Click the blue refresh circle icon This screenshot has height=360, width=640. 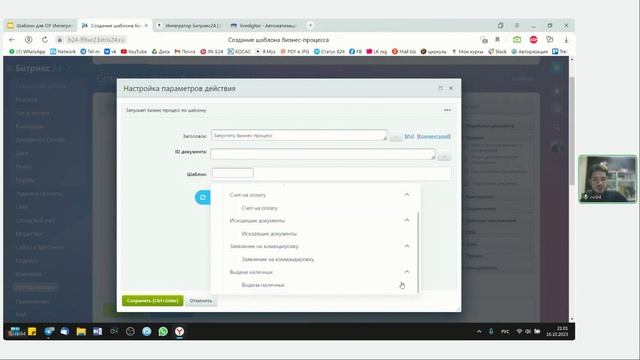point(203,198)
